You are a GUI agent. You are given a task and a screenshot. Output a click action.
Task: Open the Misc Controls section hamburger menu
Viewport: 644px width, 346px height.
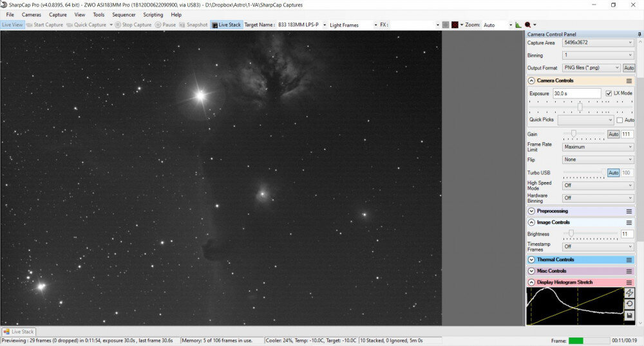coord(629,271)
